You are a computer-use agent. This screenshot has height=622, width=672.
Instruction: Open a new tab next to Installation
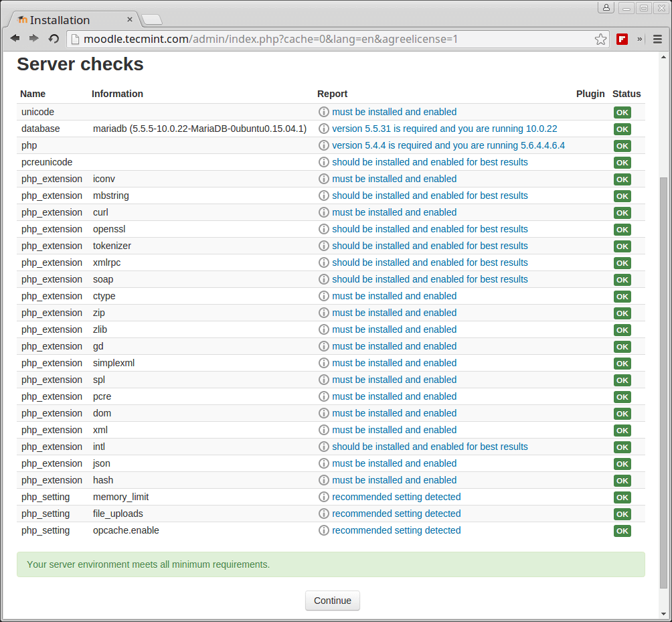(x=152, y=19)
